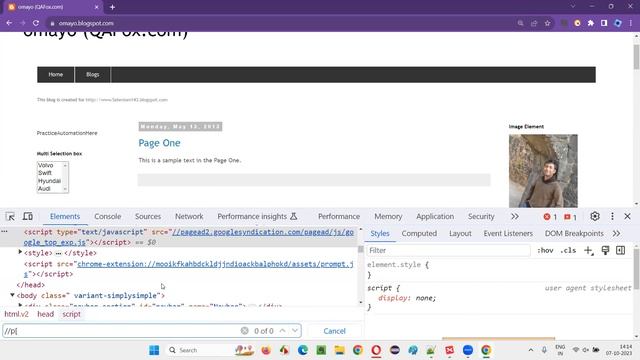Go to next search result arrow
640x360 pixels.
pos(295,331)
